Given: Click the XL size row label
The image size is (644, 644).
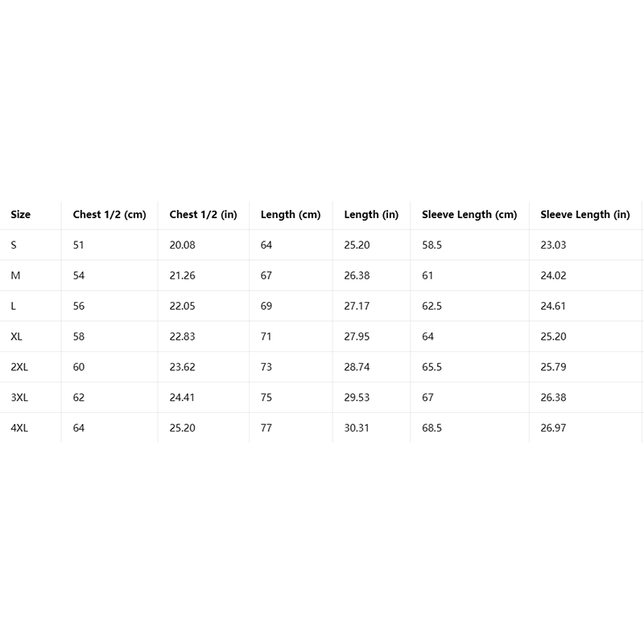Looking at the screenshot, I should coord(16,336).
